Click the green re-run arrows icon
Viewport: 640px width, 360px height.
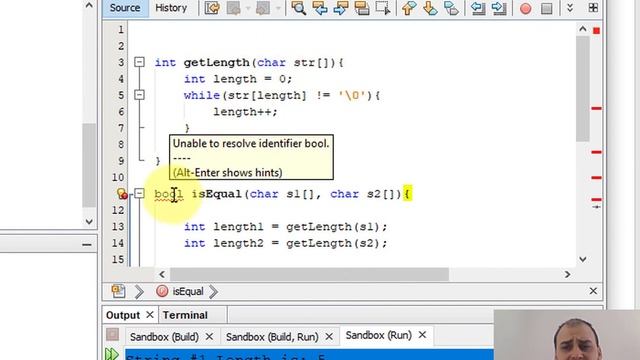point(111,354)
